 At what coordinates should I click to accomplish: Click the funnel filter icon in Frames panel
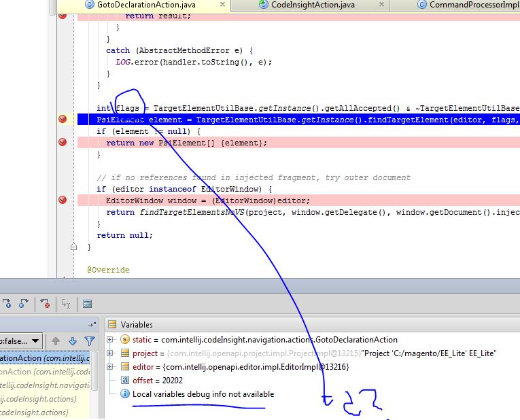90,340
